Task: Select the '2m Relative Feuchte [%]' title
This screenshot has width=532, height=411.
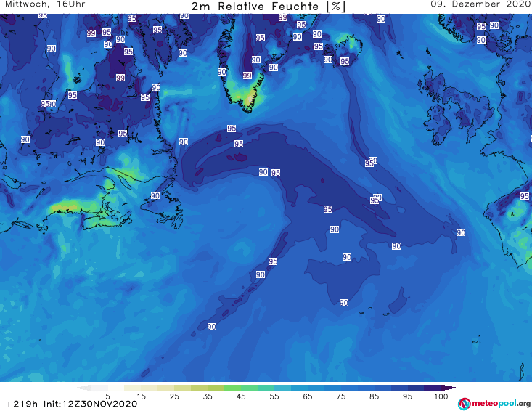Action: pos(269,6)
